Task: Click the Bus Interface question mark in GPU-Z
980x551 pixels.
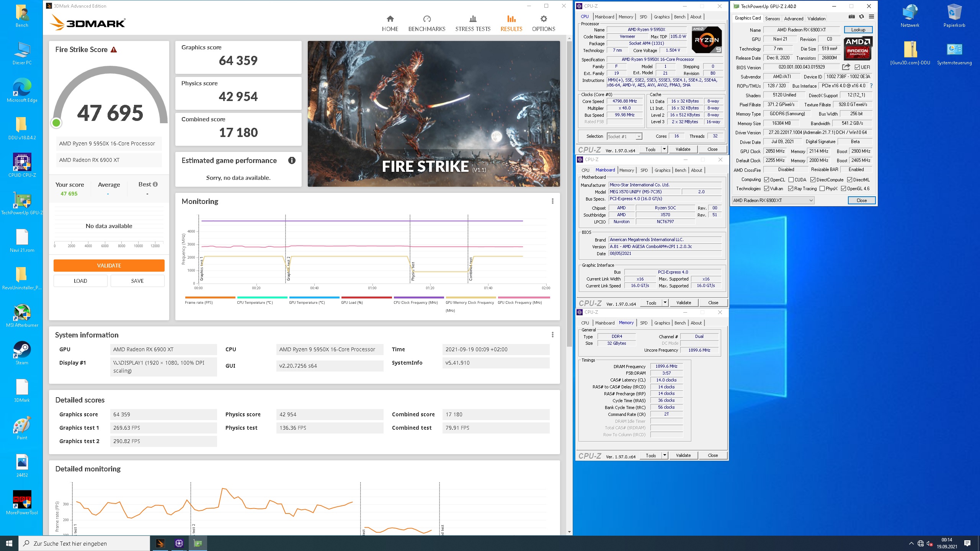Action: (871, 86)
